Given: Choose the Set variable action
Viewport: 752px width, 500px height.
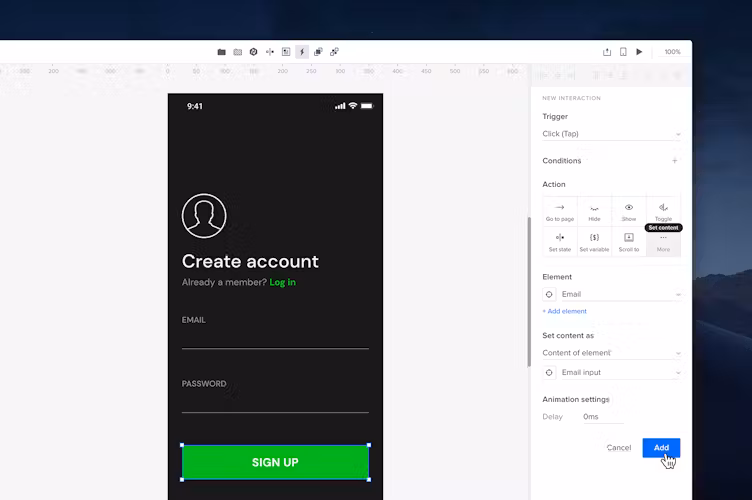Looking at the screenshot, I should (594, 242).
